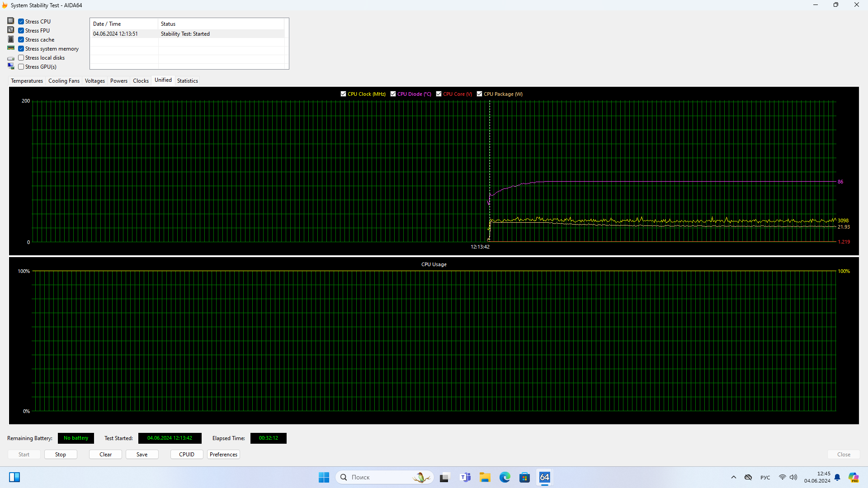The image size is (868, 488).
Task: Open the CPUID window button
Action: 186,455
